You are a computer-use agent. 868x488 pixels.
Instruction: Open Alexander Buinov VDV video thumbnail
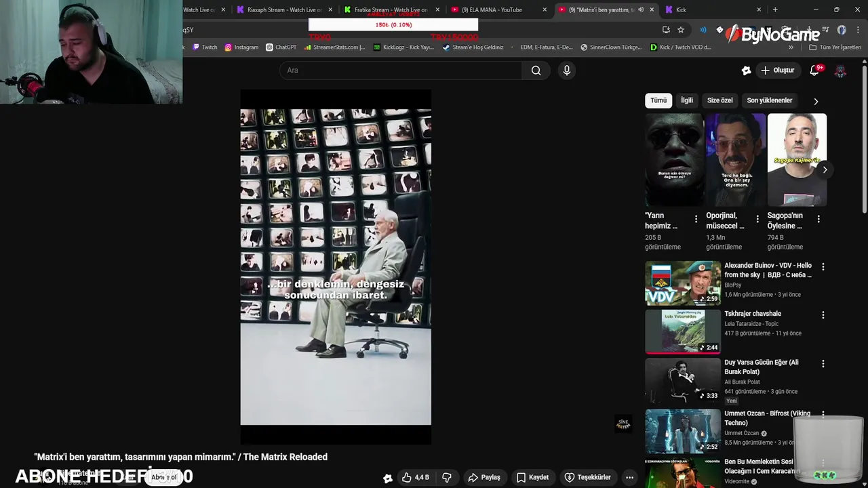[683, 283]
